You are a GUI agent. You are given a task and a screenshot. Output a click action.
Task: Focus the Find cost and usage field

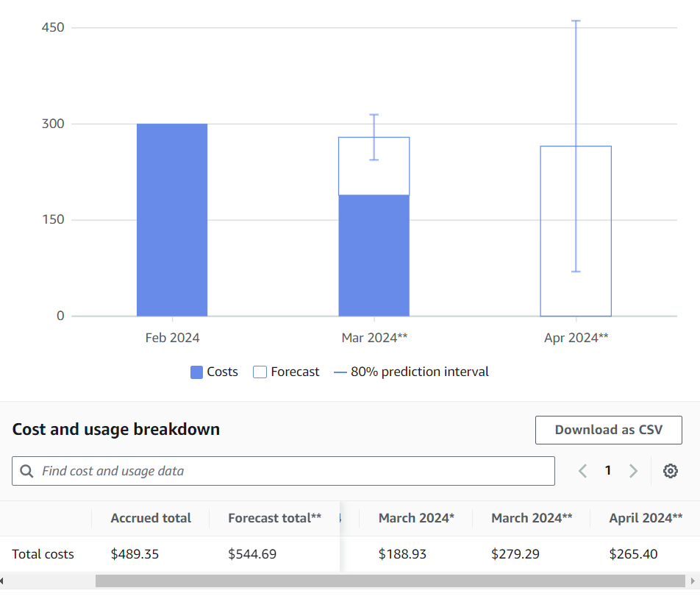[294, 471]
